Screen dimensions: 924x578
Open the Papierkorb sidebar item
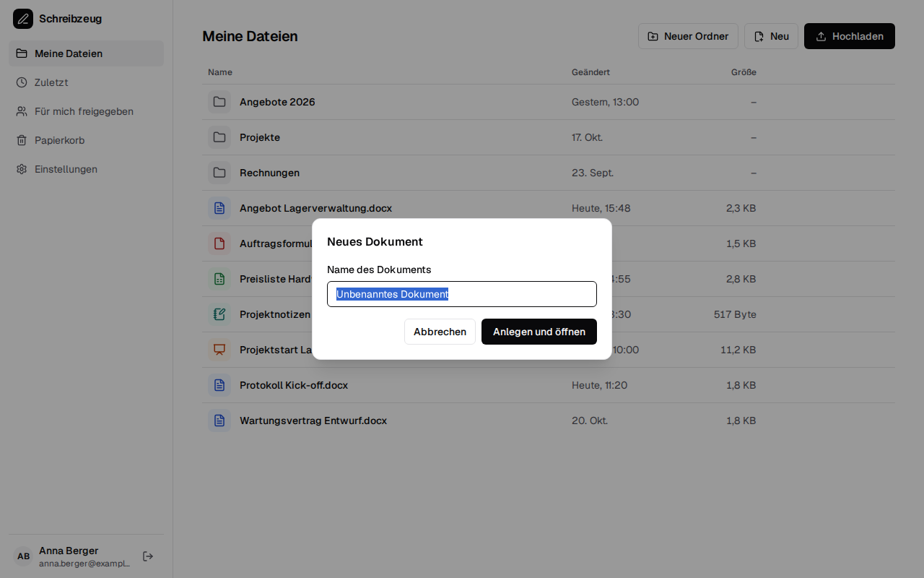[86, 140]
